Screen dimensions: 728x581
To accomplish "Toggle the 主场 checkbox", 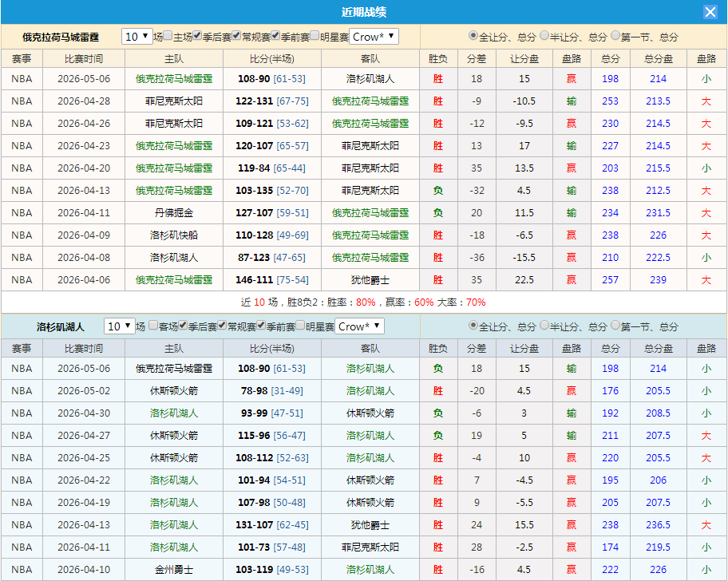I will [x=168, y=36].
